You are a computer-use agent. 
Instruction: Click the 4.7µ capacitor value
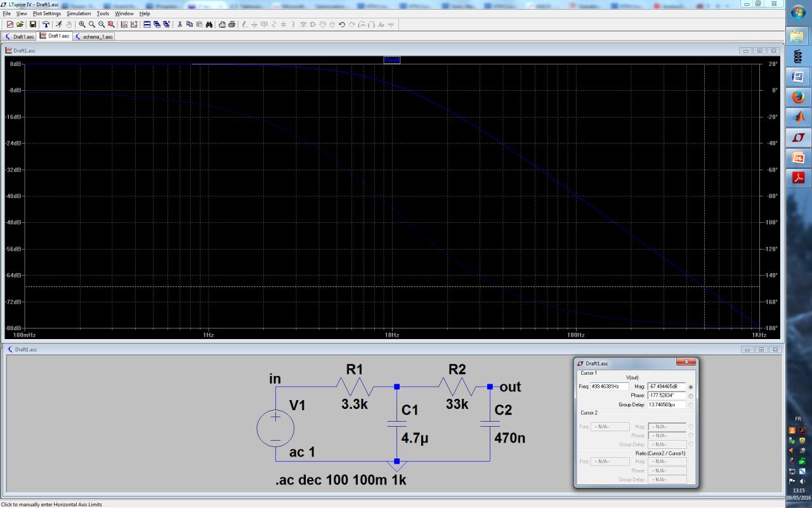coord(415,438)
